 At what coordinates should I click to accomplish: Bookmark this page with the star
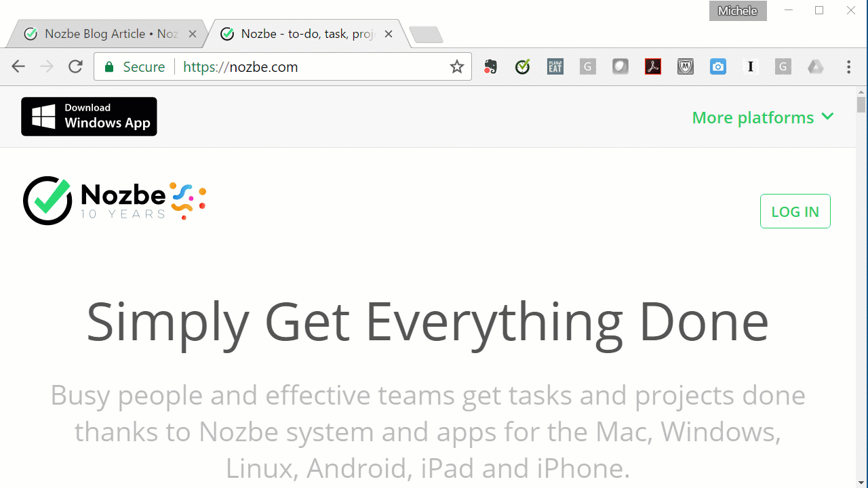(x=457, y=66)
